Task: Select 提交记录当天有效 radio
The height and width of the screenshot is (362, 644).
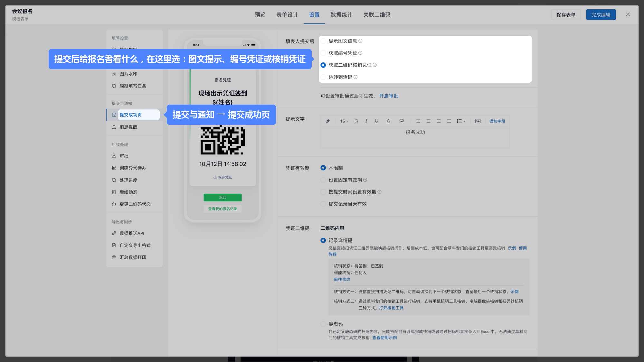Action: click(x=323, y=204)
